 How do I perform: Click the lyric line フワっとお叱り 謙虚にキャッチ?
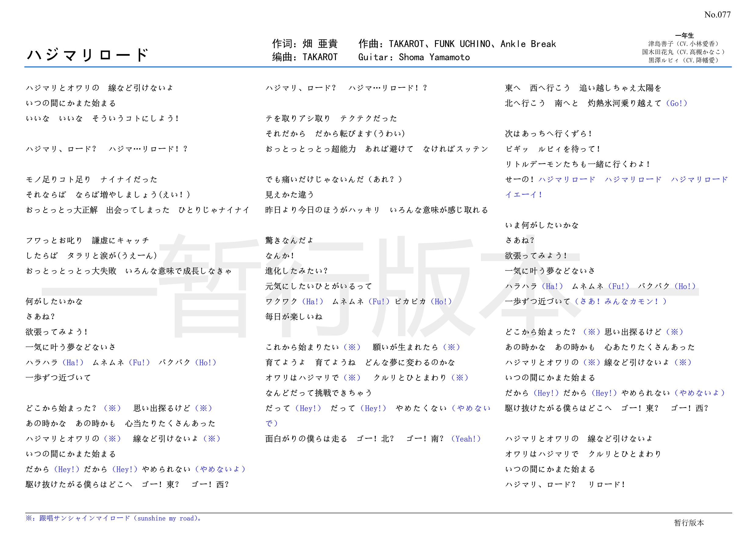[87, 240]
